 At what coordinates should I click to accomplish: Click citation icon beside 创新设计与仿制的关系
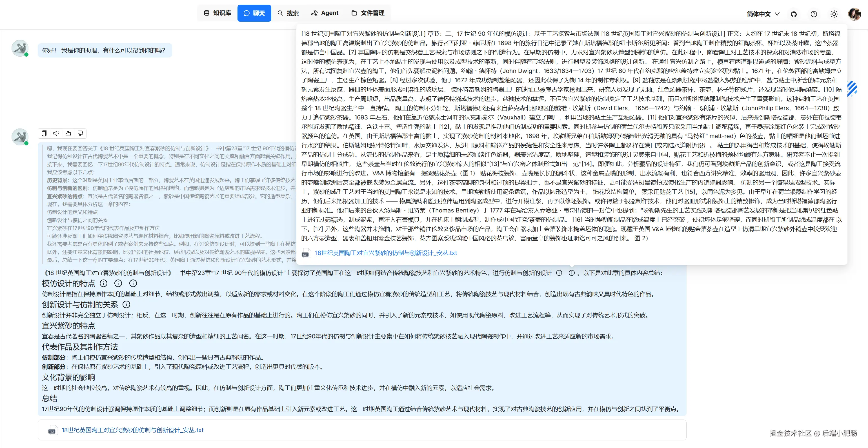pos(126,305)
